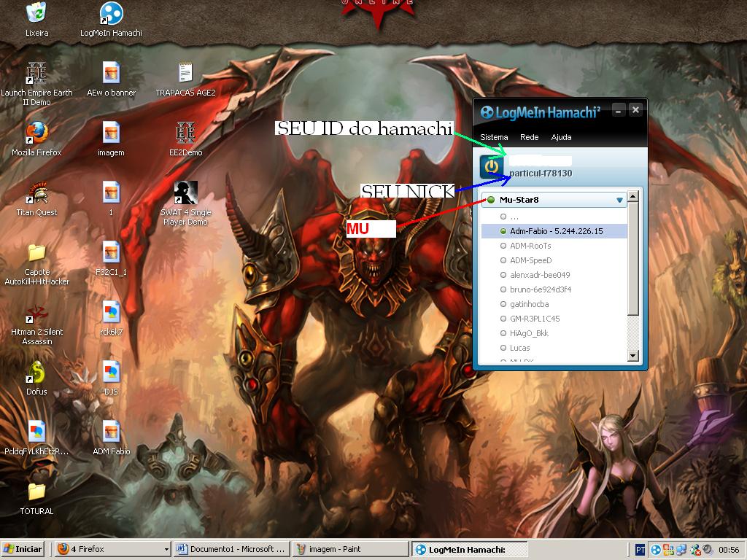Open the Ajuda menu in Hamachi
This screenshot has width=747, height=560.
click(561, 137)
